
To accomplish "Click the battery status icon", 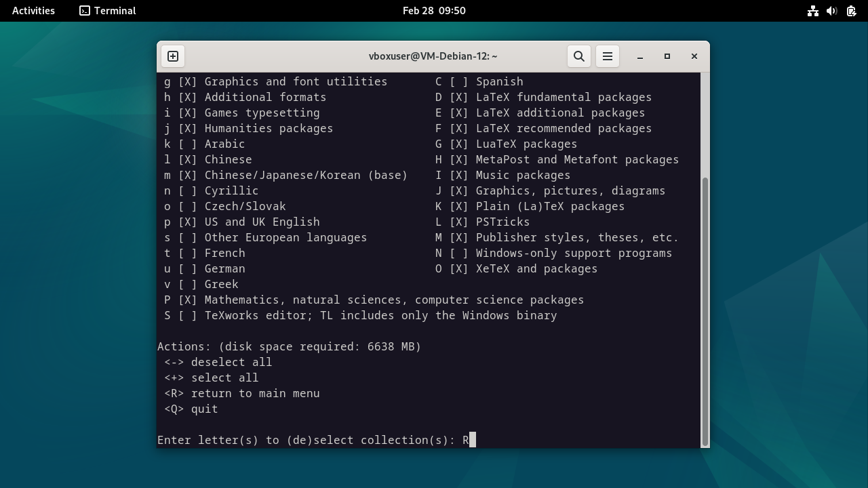I will (851, 11).
